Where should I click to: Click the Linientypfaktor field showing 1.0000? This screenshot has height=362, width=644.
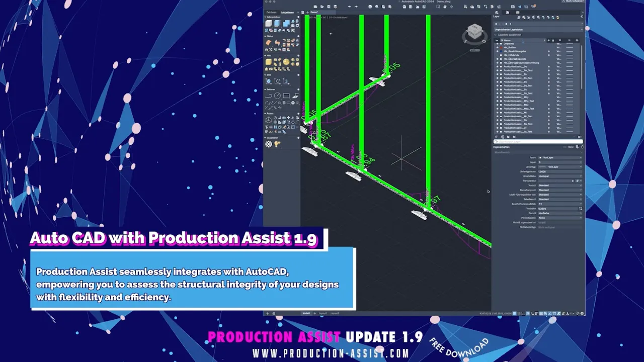(x=560, y=171)
